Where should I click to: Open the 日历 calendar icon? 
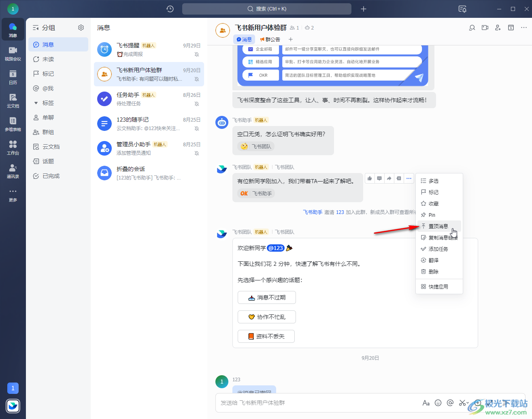13,77
